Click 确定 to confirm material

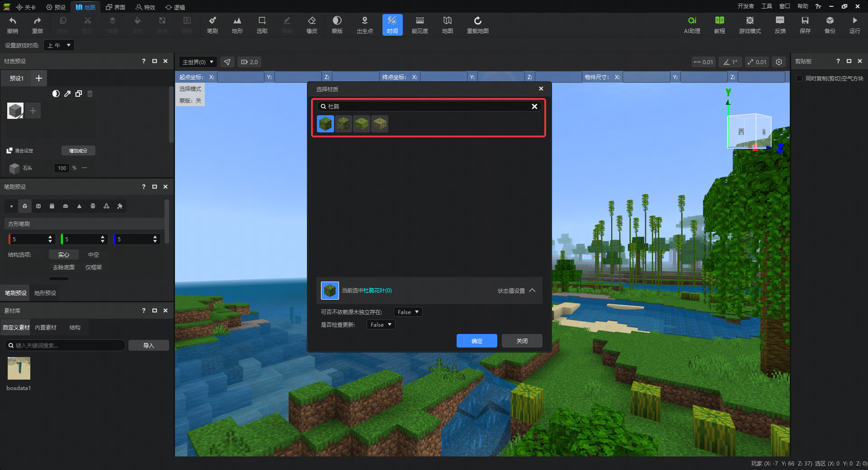tap(477, 341)
